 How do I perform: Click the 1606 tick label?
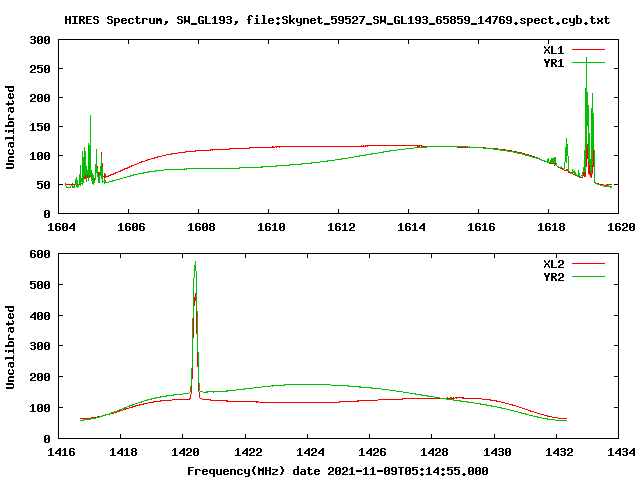(x=131, y=227)
